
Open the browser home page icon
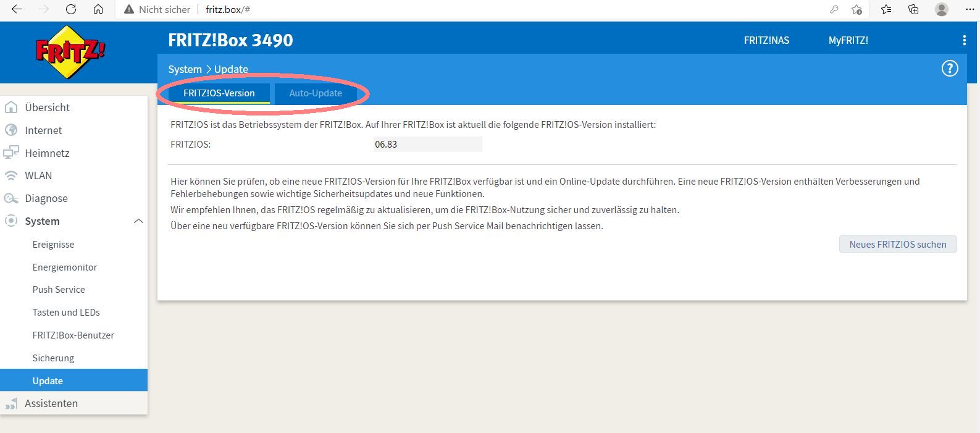click(98, 9)
